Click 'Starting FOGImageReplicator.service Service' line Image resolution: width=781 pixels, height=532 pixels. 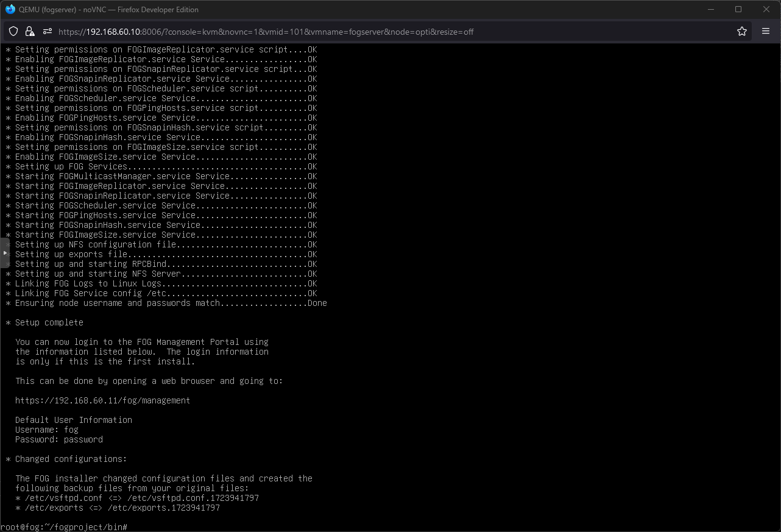pos(161,186)
